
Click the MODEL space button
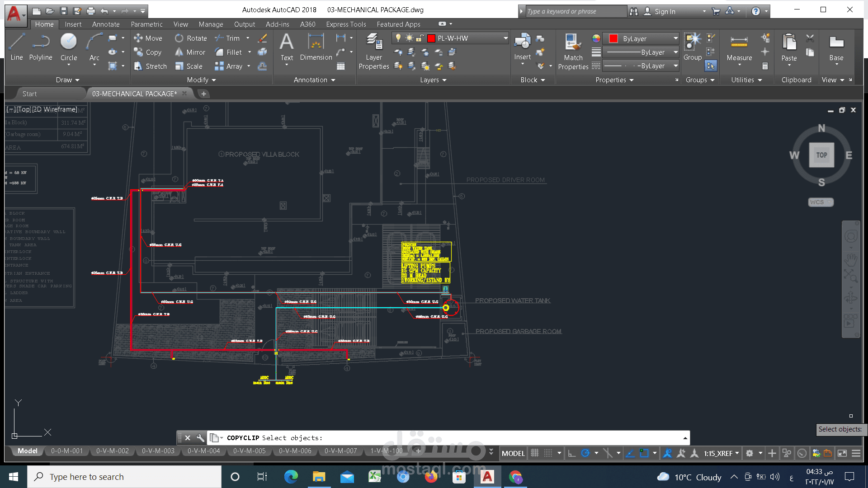(x=513, y=453)
